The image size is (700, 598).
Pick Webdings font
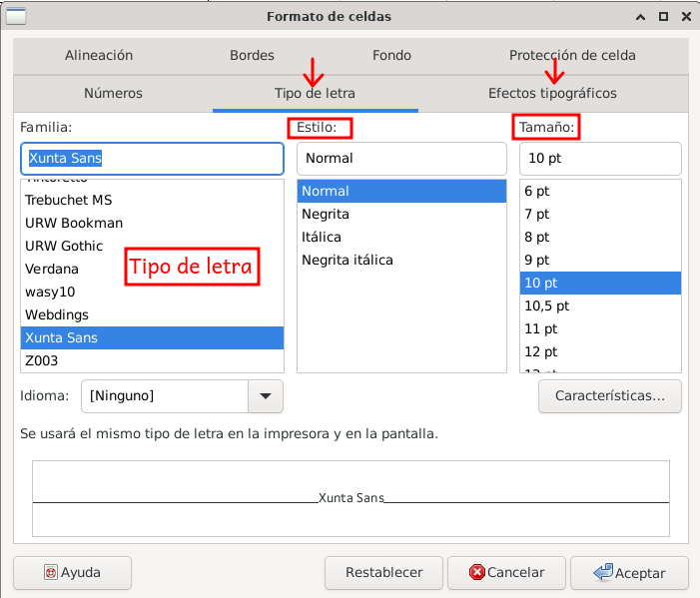(x=152, y=314)
